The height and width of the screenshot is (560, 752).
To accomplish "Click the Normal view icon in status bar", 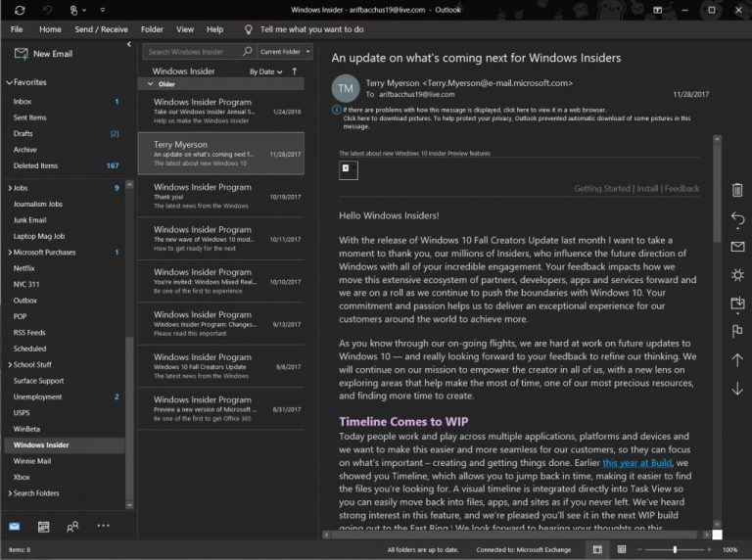I will click(597, 549).
